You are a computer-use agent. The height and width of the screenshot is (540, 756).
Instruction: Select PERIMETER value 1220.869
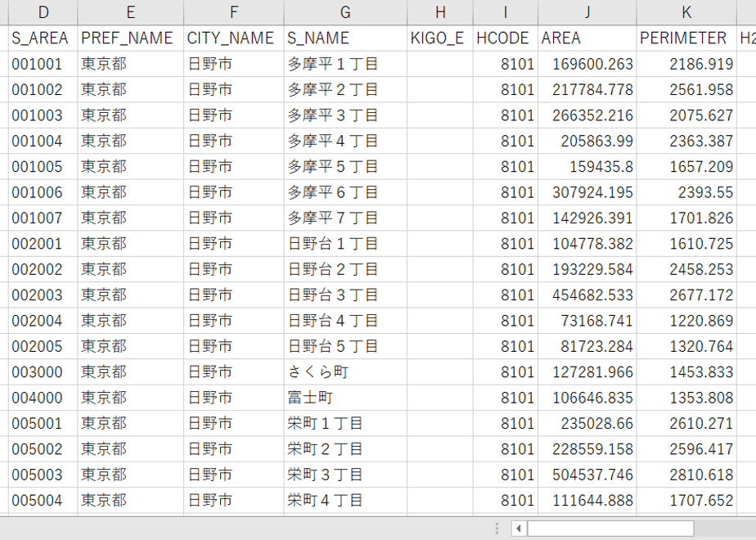(686, 321)
